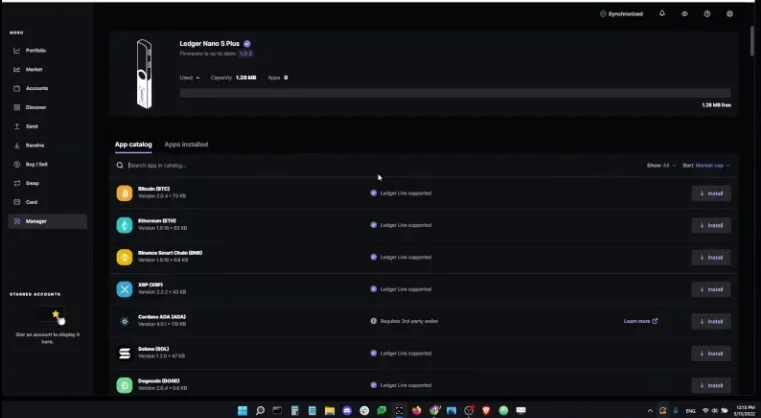This screenshot has width=761, height=418.
Task: Install the XRP app
Action: (711, 289)
